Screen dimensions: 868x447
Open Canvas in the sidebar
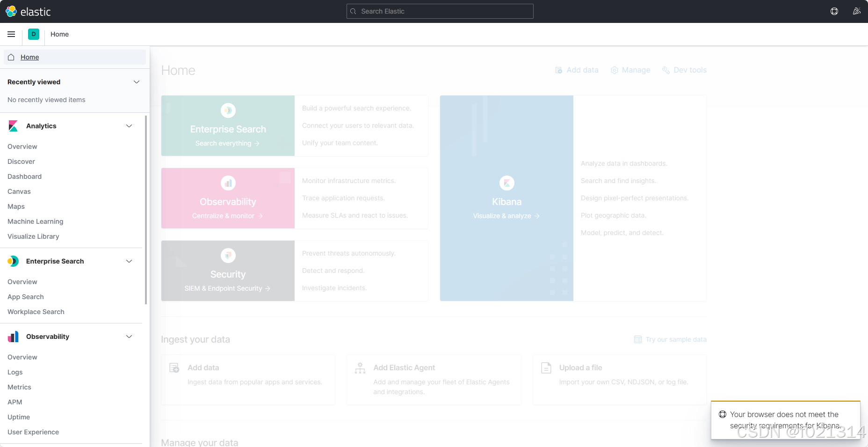19,191
